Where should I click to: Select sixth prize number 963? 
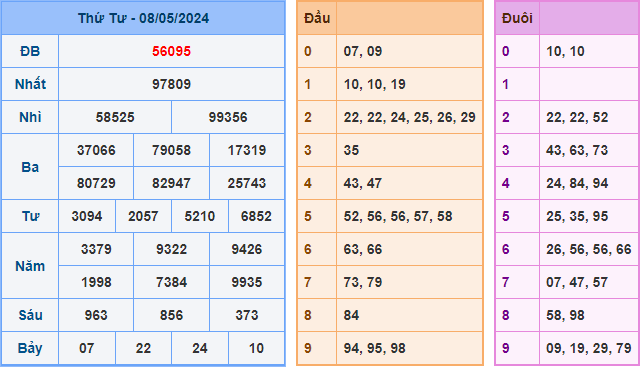(96, 315)
